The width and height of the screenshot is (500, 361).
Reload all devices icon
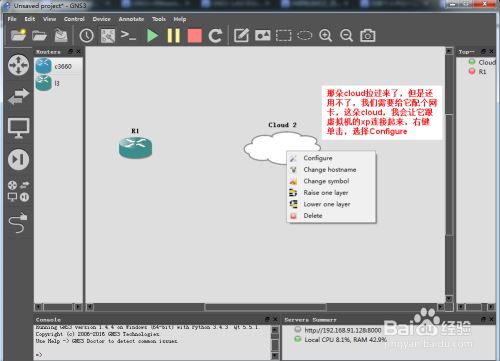point(215,36)
